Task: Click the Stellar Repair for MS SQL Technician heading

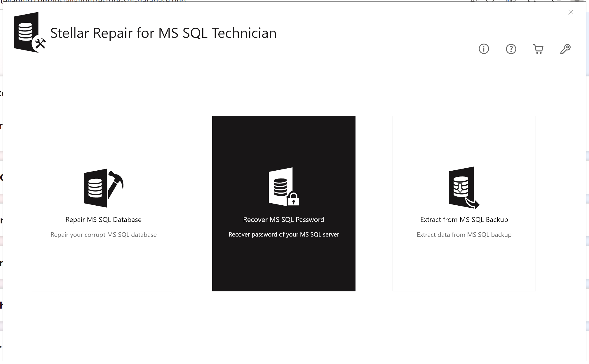Action: (x=163, y=33)
